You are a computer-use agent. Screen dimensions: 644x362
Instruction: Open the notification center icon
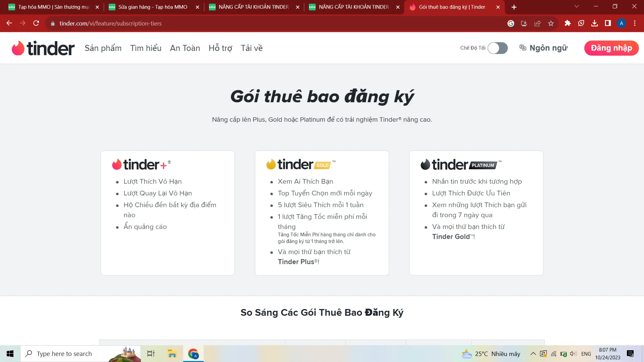coord(630,354)
